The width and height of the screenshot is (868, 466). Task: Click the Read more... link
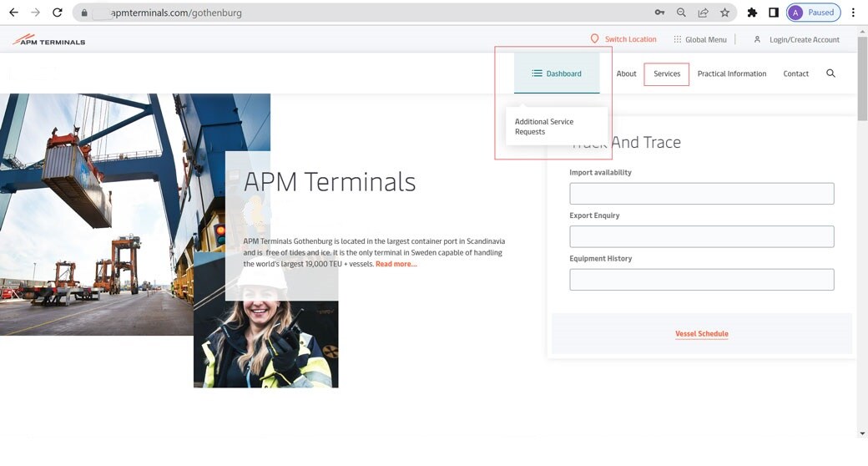(x=396, y=264)
